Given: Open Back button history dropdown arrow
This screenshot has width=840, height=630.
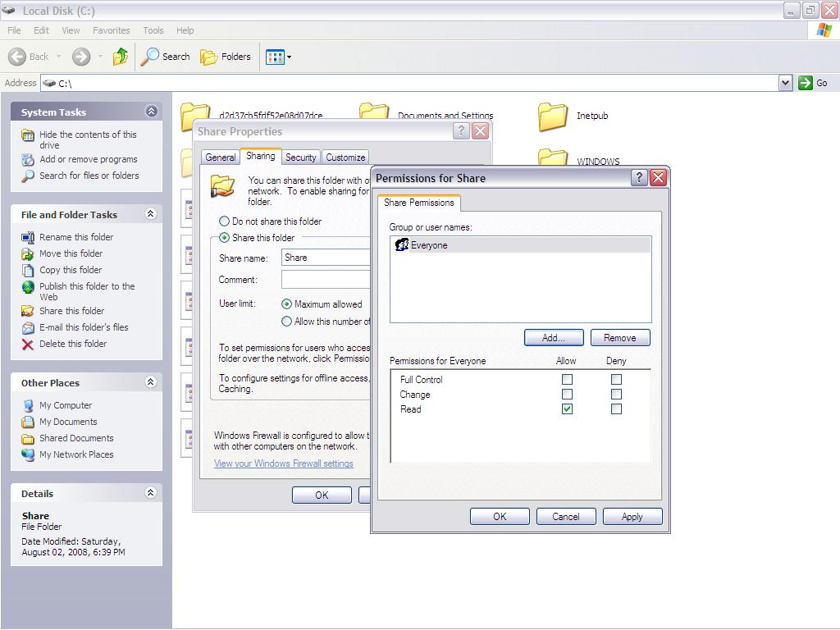Looking at the screenshot, I should point(58,57).
